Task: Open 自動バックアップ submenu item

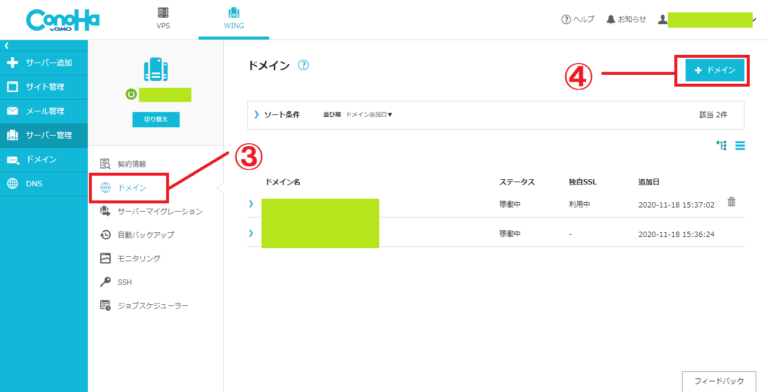Action: [137, 235]
